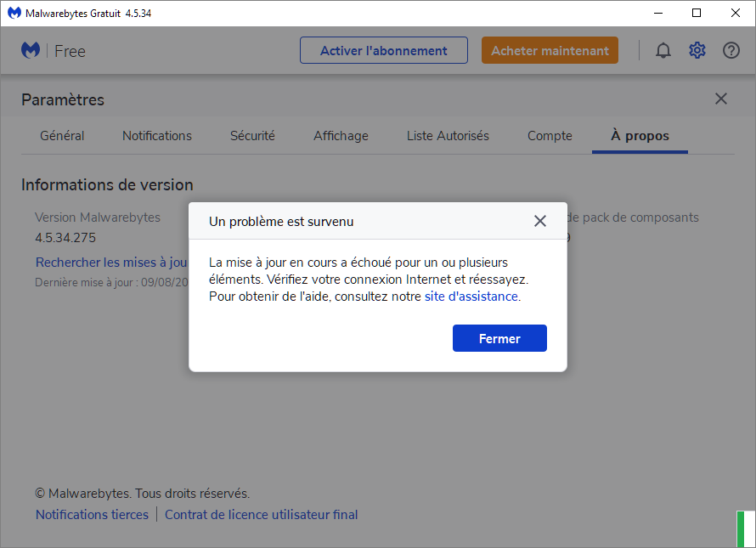Click the Malwarebytes title bar app icon
Image resolution: width=756 pixels, height=548 pixels.
click(14, 13)
